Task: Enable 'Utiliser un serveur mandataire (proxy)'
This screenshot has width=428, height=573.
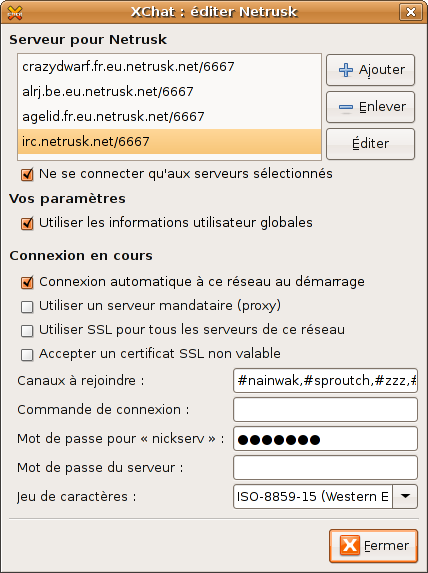Action: 27,307
